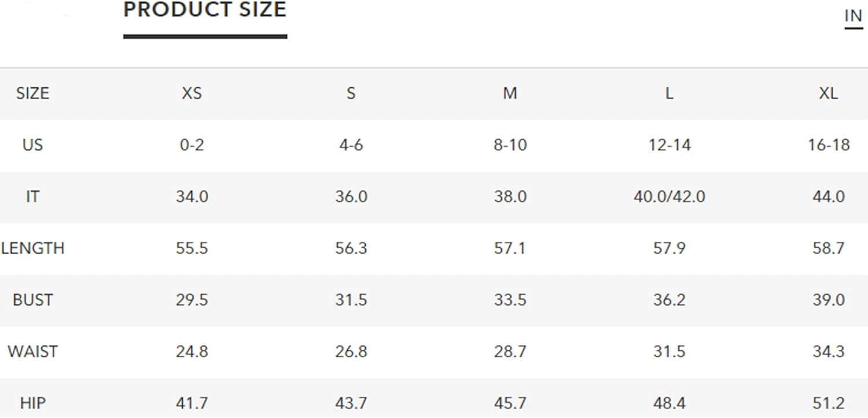868x418 pixels.
Task: Click the 40.0/42.0 IT size cell
Action: pyautogui.click(x=670, y=197)
